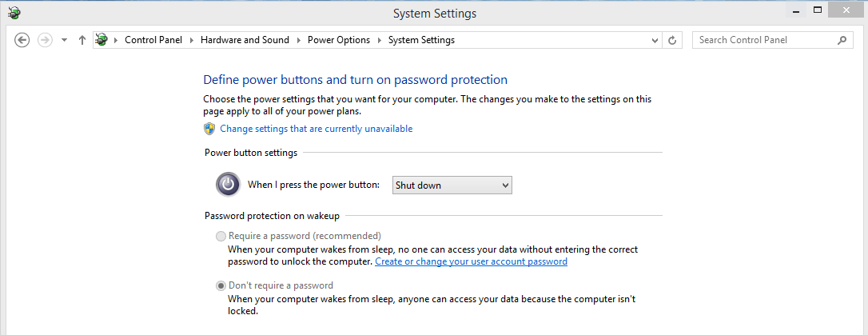Open the power button action dropdown
The width and height of the screenshot is (868, 335).
click(x=452, y=185)
